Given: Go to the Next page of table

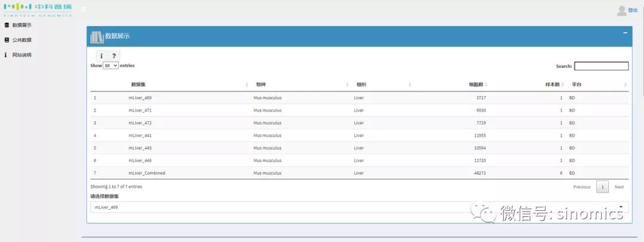Looking at the screenshot, I should [x=619, y=187].
